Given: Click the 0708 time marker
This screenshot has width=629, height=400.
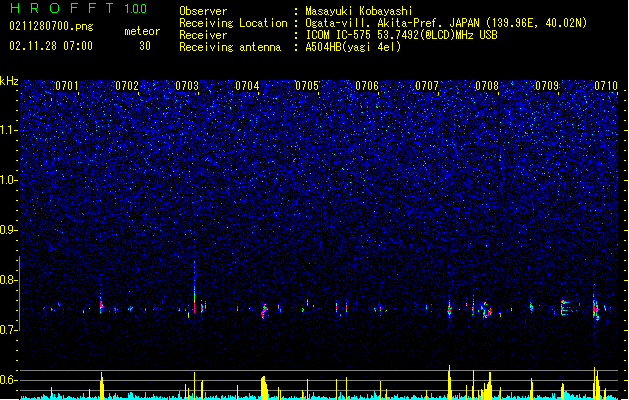Looking at the screenshot, I should 487,86.
